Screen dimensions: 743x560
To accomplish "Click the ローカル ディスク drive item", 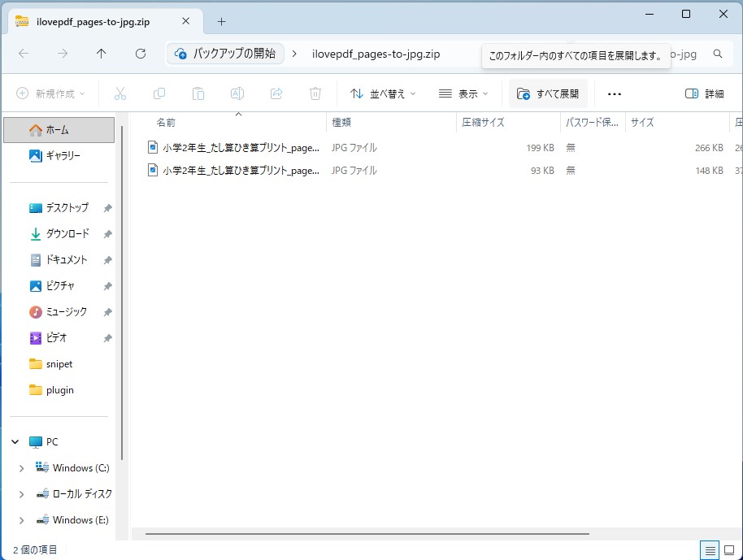I will pos(75,494).
